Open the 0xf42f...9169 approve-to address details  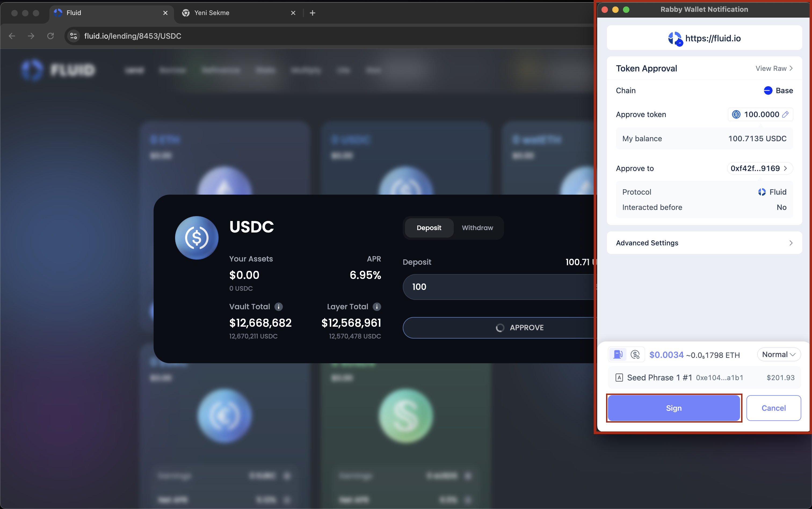coord(760,168)
